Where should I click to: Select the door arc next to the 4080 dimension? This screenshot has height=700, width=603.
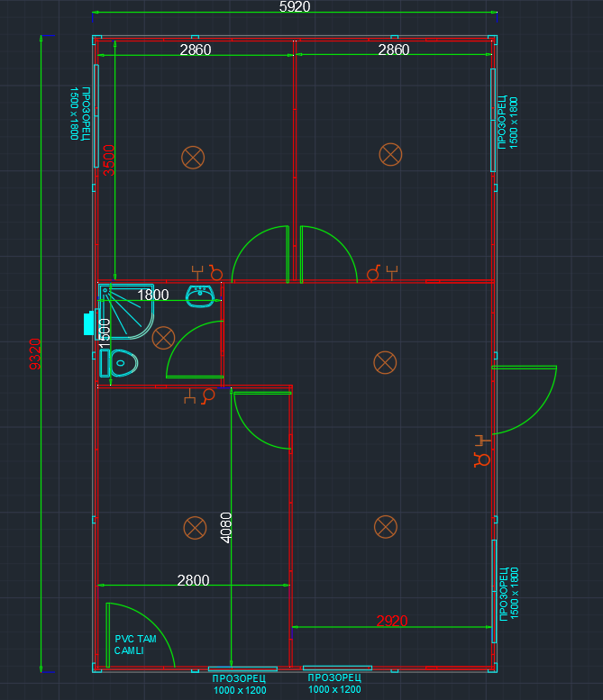click(262, 420)
